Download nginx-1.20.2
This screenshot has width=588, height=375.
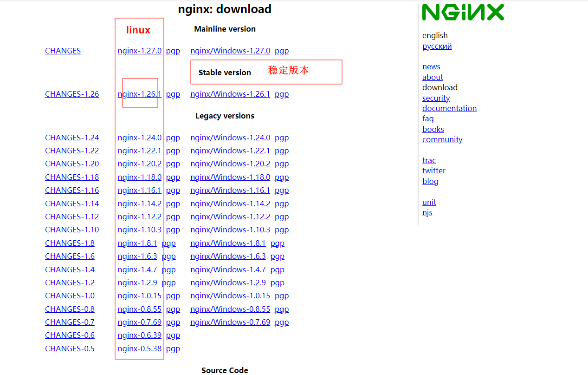[140, 164]
